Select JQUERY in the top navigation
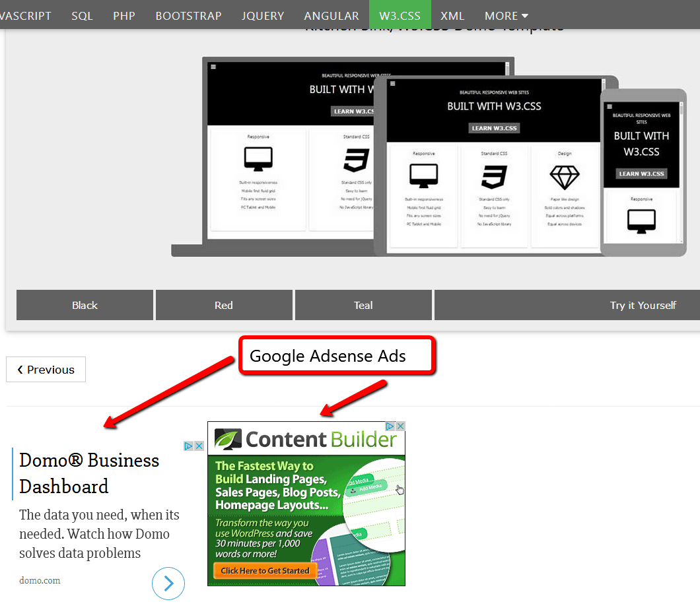 click(263, 16)
